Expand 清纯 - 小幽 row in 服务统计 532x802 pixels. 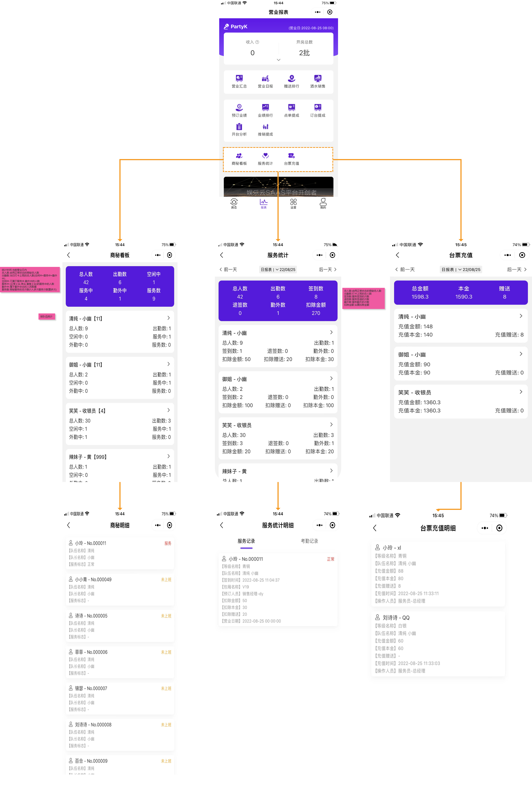(x=278, y=346)
